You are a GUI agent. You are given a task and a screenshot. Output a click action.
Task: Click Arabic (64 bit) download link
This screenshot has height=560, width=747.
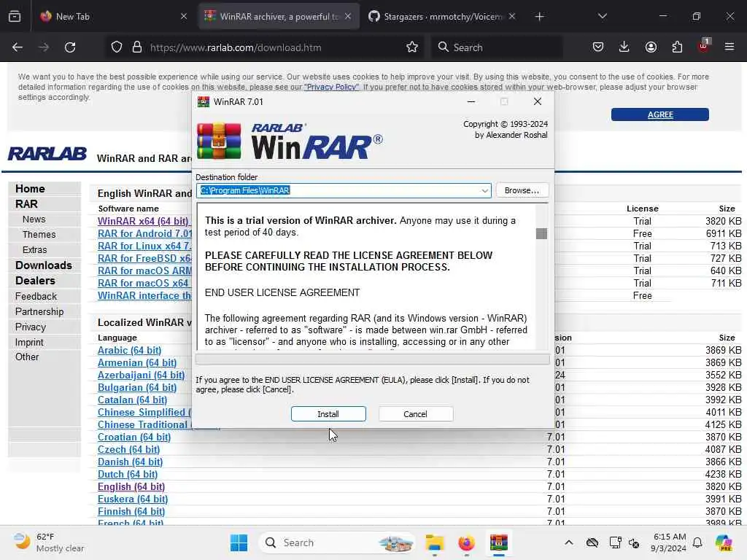point(129,350)
